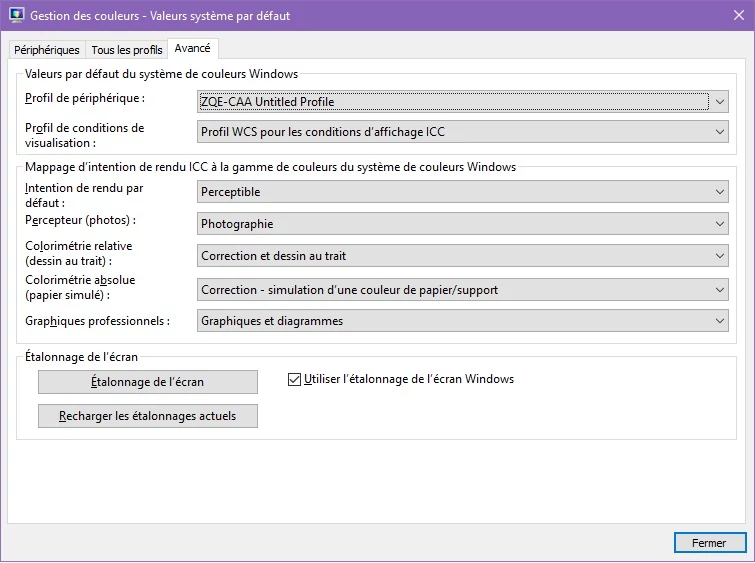This screenshot has width=755, height=563.
Task: Click the Valeurs par défaut du système group title
Action: tap(161, 74)
